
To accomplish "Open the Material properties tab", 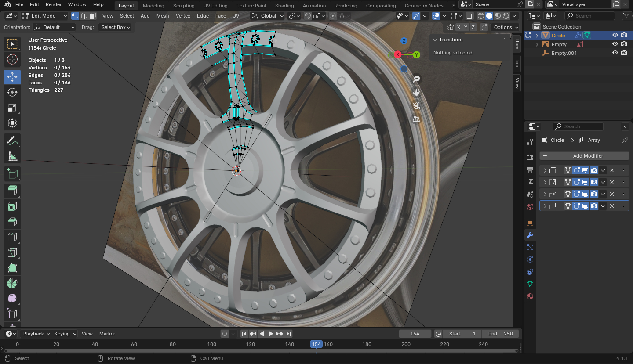I will pyautogui.click(x=530, y=296).
